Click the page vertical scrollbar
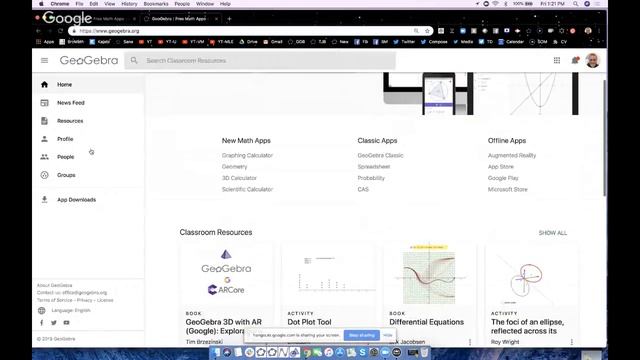This screenshot has width=640, height=360. (x=604, y=138)
